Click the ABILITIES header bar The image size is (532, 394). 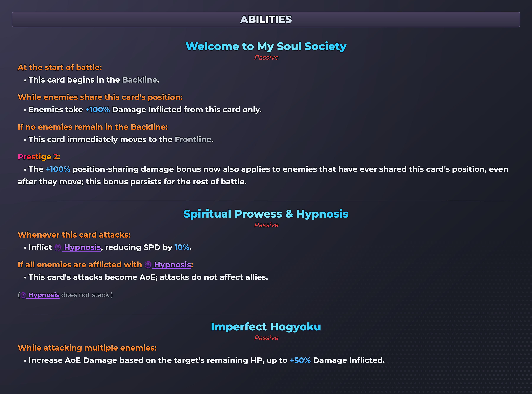click(x=266, y=19)
